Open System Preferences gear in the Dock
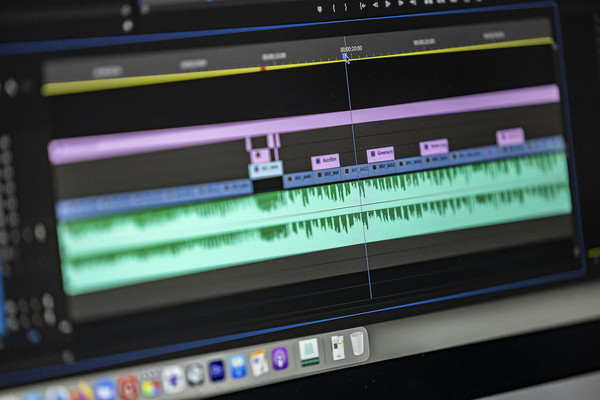This screenshot has height=400, width=600. coord(195,374)
